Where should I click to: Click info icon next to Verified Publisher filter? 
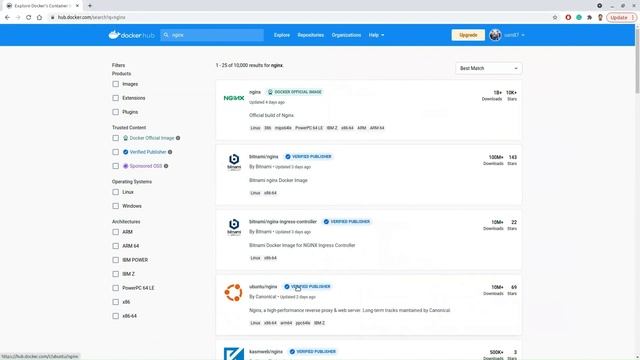(170, 152)
